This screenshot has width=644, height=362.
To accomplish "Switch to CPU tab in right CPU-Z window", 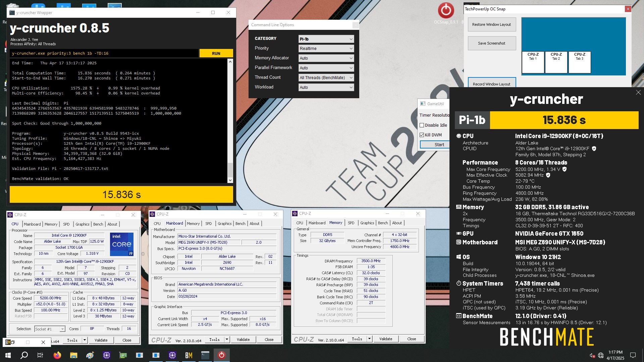I will 300,223.
